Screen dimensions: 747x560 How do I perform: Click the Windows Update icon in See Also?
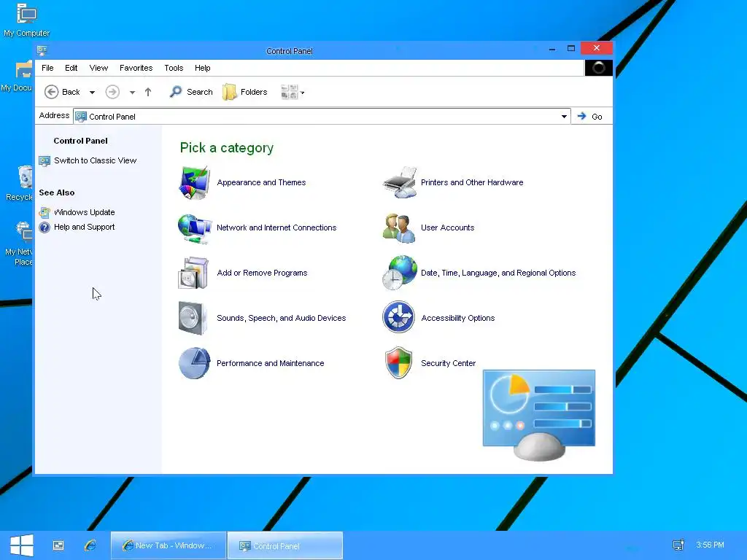click(44, 212)
